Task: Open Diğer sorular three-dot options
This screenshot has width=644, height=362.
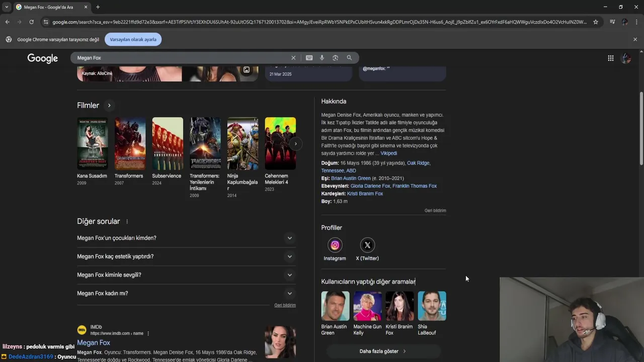Action: 127,222
